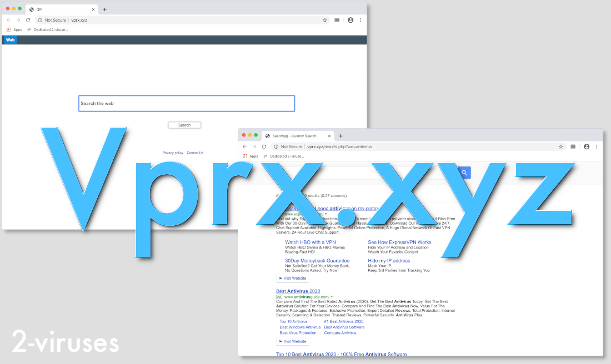Open the three-dot menu in the QIP window
Image resolution: width=611 pixels, height=364 pixels.
360,20
